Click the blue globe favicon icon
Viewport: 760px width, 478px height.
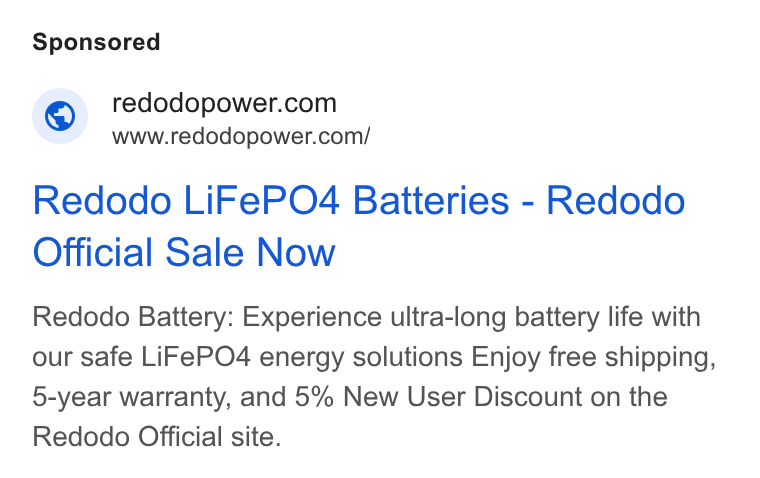click(x=60, y=116)
